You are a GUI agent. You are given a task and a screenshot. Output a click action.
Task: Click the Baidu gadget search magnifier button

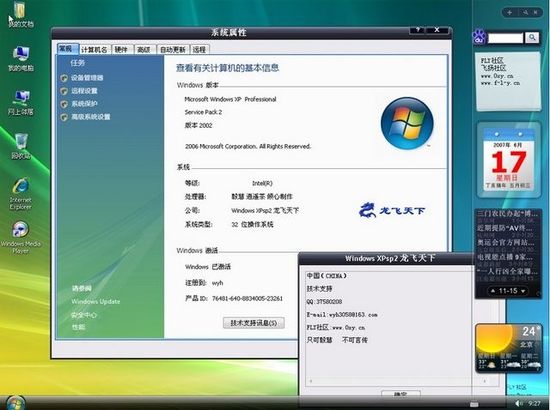532,37
